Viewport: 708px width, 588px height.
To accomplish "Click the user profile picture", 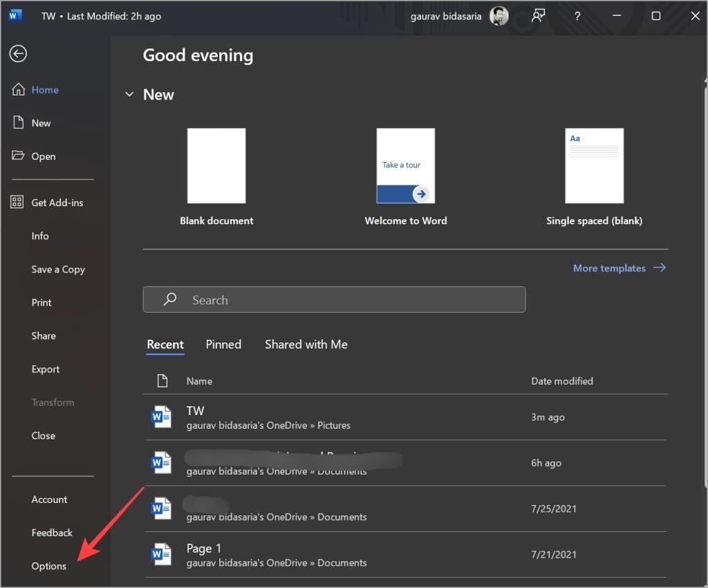I will 499,17.
